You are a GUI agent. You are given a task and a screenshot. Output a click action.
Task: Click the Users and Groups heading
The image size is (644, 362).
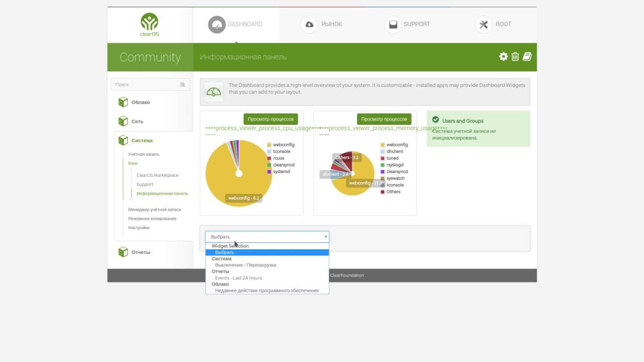pos(463,121)
